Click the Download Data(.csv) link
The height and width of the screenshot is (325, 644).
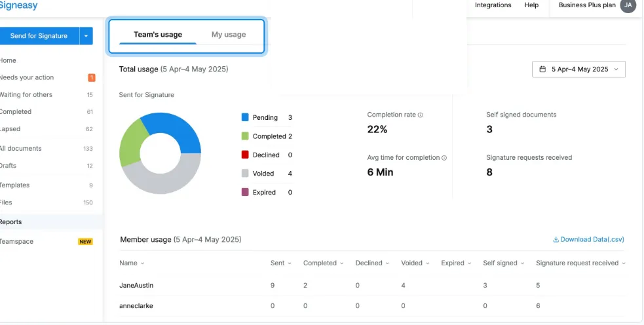(588, 240)
